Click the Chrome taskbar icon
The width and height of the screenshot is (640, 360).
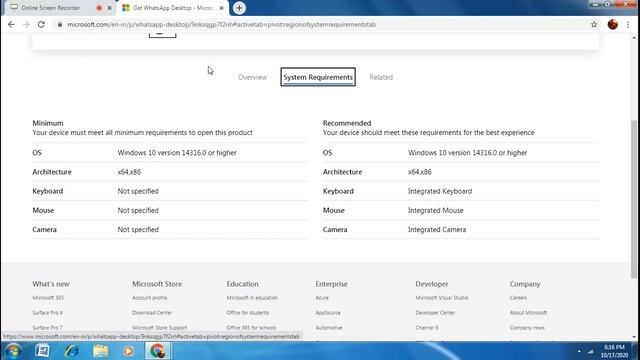coord(158,351)
